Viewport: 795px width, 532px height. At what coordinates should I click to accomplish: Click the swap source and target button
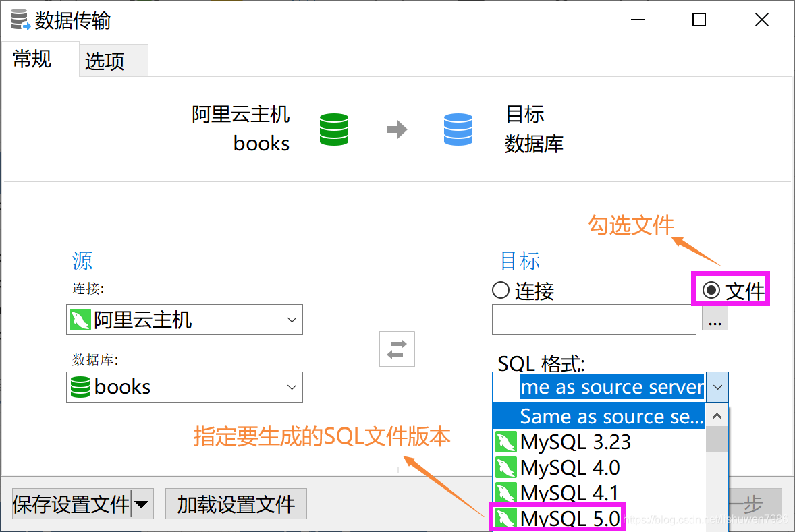click(x=396, y=349)
